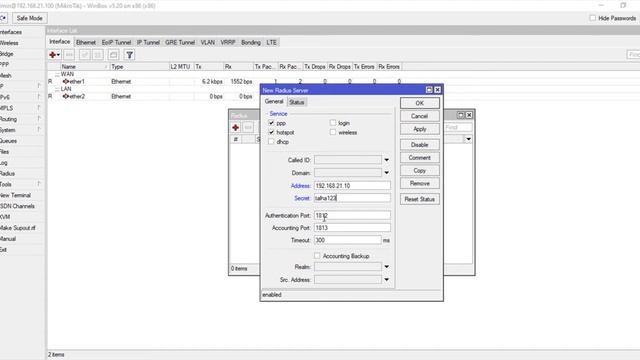Click the comment icon in Interface List toolbar
Screen dimensions: 640x360
(x=113, y=55)
